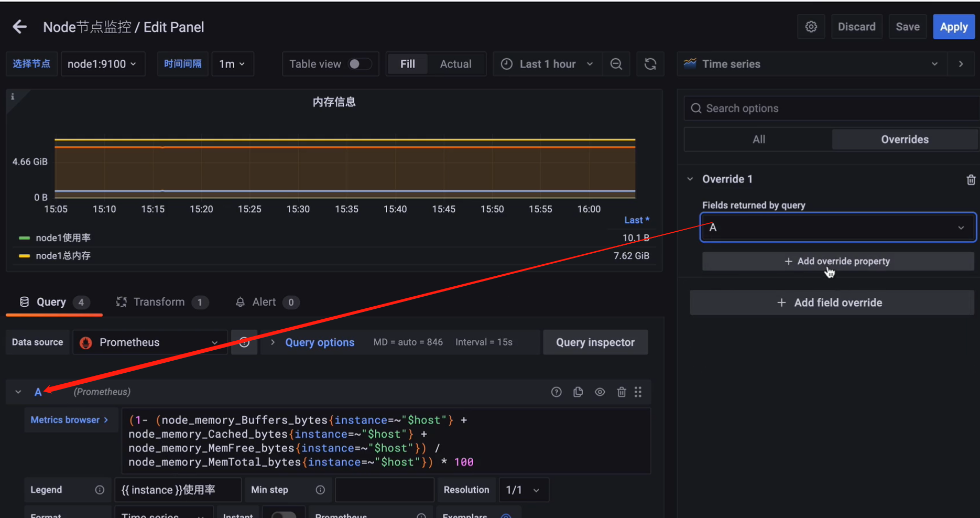Click the zoom out magnifier in the toolbar
980x518 pixels.
(x=616, y=63)
